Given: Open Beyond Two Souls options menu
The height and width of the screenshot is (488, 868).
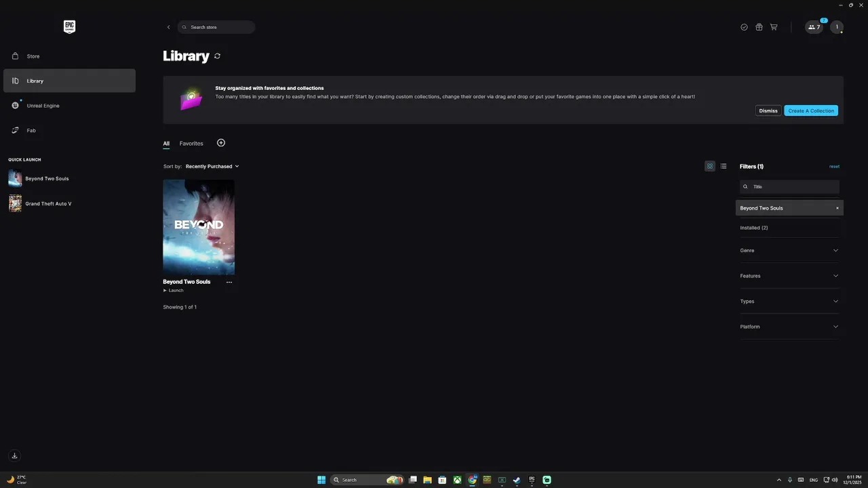Looking at the screenshot, I should coord(229,282).
